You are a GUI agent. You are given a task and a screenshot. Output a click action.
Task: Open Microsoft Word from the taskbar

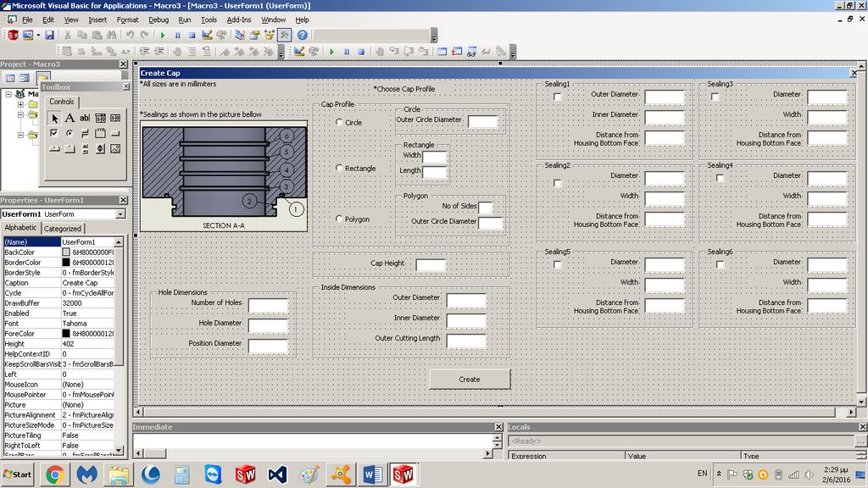pyautogui.click(x=373, y=474)
